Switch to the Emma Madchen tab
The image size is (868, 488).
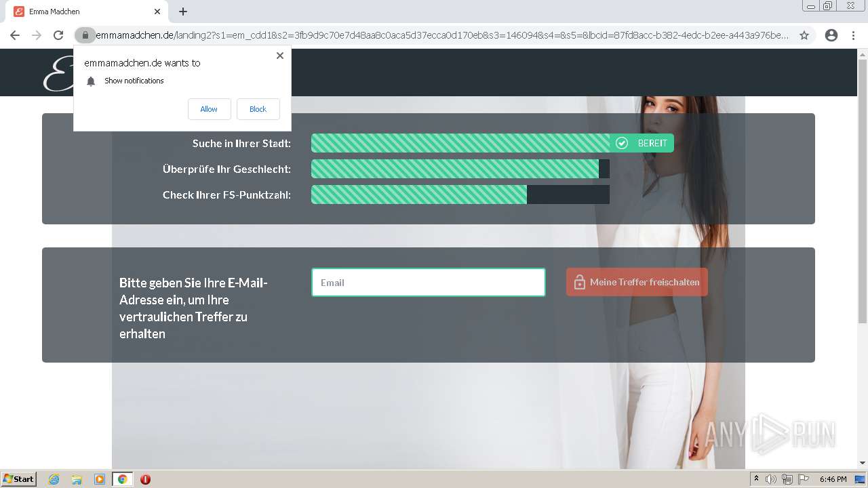click(x=87, y=12)
